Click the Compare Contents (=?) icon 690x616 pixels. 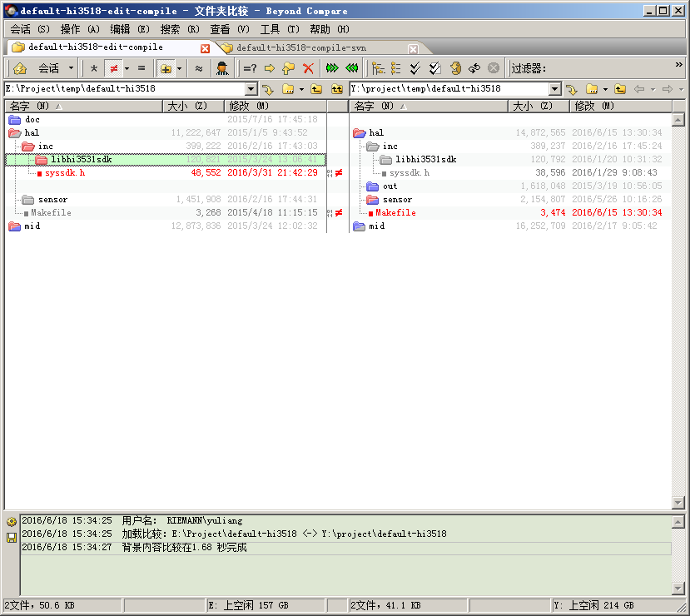click(x=250, y=68)
